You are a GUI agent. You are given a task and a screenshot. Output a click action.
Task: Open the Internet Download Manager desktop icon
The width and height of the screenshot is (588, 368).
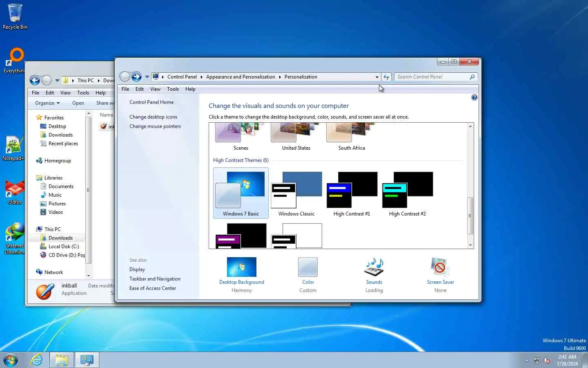(14, 238)
